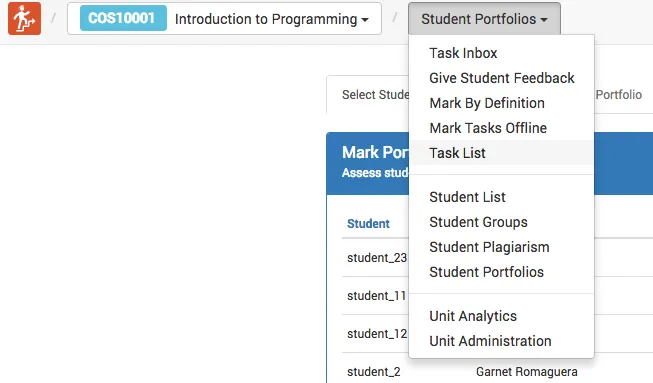Go to Student List in the menu
Viewport: 653px width, 383px height.
[x=501, y=197]
